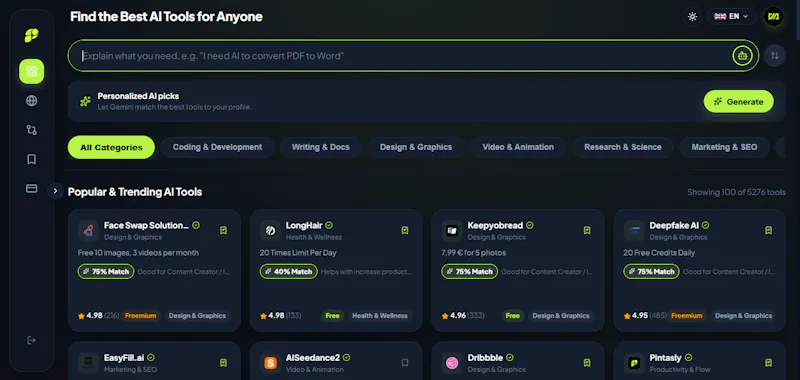
Task: Open the Face Swap Solution tool logo
Action: (x=88, y=231)
